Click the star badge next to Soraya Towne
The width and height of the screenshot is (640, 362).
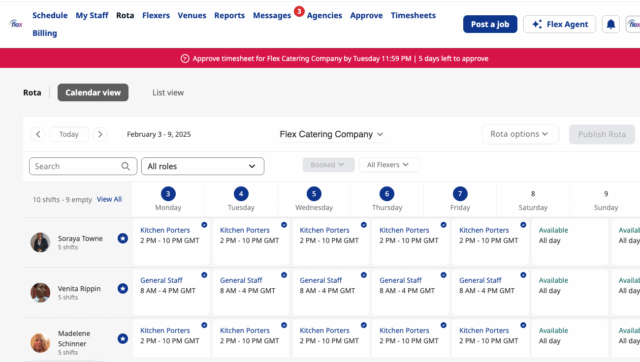click(x=123, y=238)
